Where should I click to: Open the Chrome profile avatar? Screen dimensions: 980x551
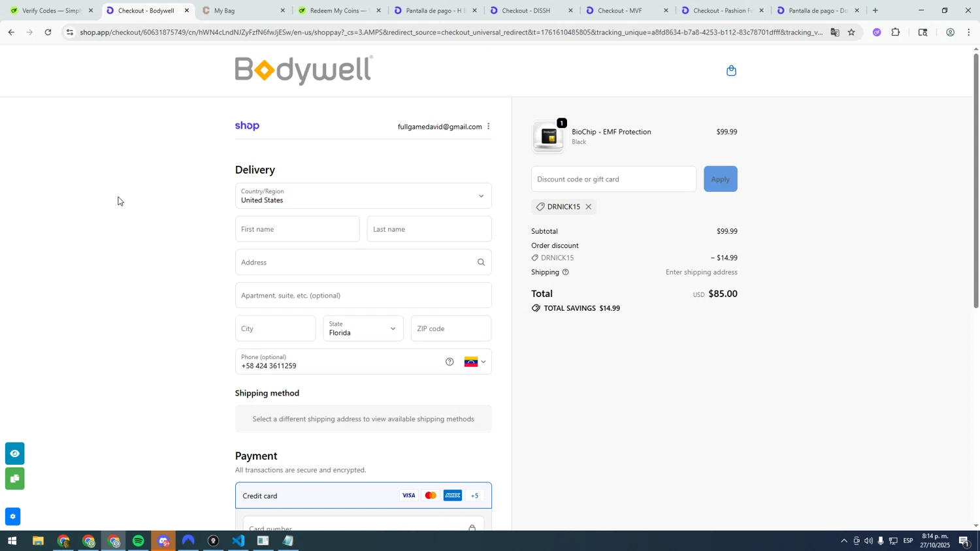(x=950, y=32)
